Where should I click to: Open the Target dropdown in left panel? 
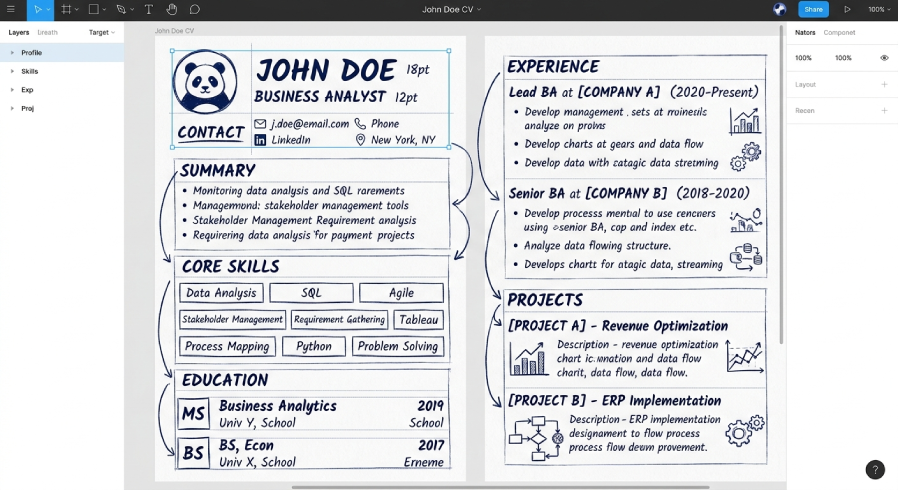(101, 33)
